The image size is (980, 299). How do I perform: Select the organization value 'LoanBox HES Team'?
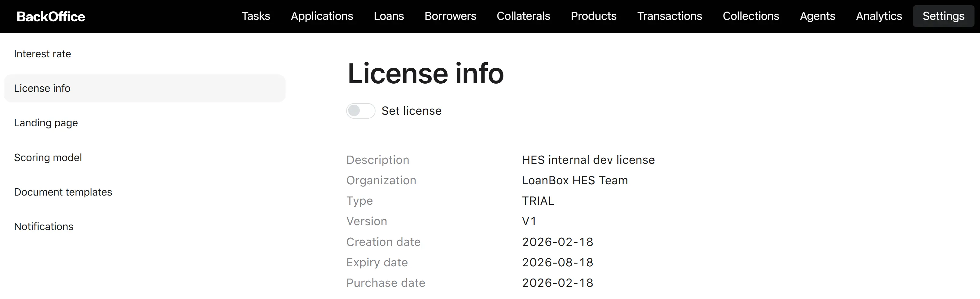575,180
